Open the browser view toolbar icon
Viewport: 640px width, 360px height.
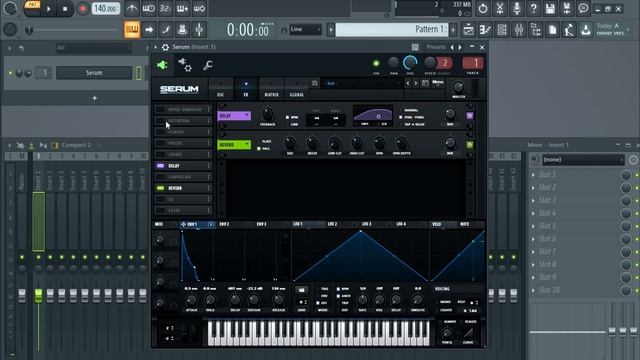(x=535, y=29)
